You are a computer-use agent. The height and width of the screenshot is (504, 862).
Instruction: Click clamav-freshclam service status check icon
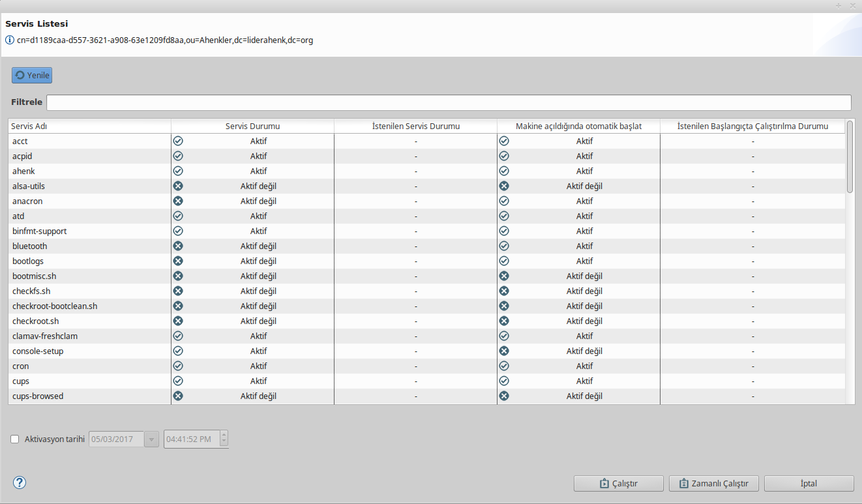(178, 336)
